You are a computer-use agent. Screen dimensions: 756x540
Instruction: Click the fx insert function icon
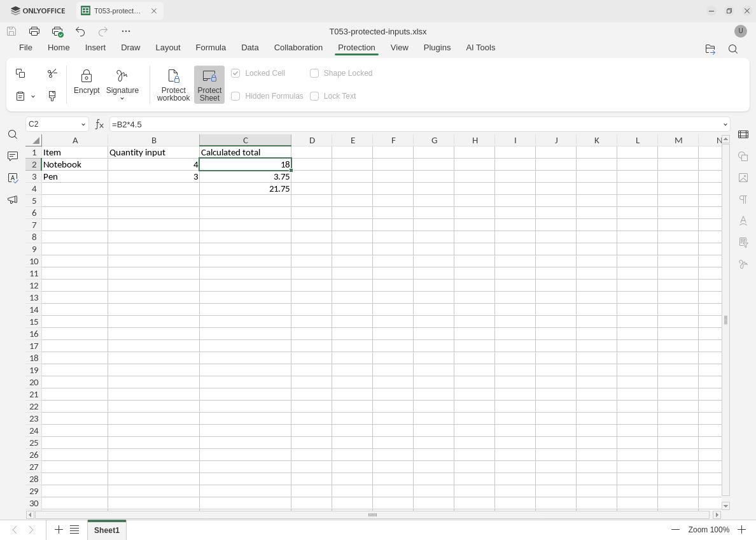(99, 125)
